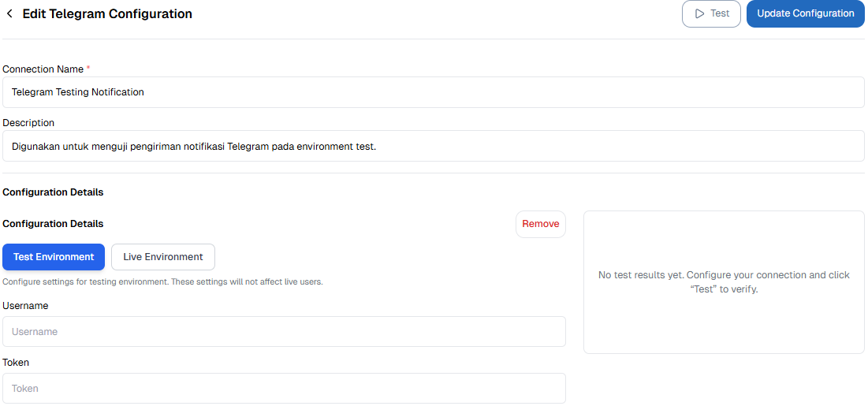Click the testing environment settings hint text
868x406 pixels.
(162, 282)
